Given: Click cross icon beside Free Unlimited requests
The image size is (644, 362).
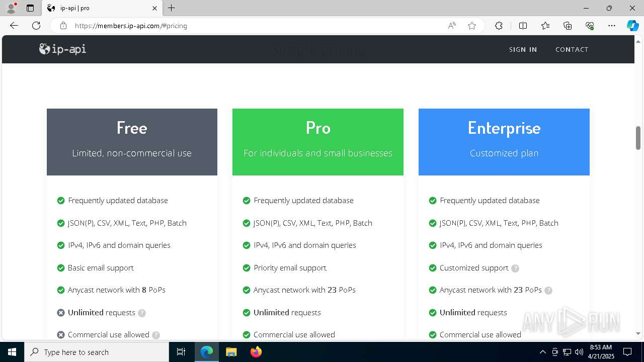Looking at the screenshot, I should pos(61,313).
